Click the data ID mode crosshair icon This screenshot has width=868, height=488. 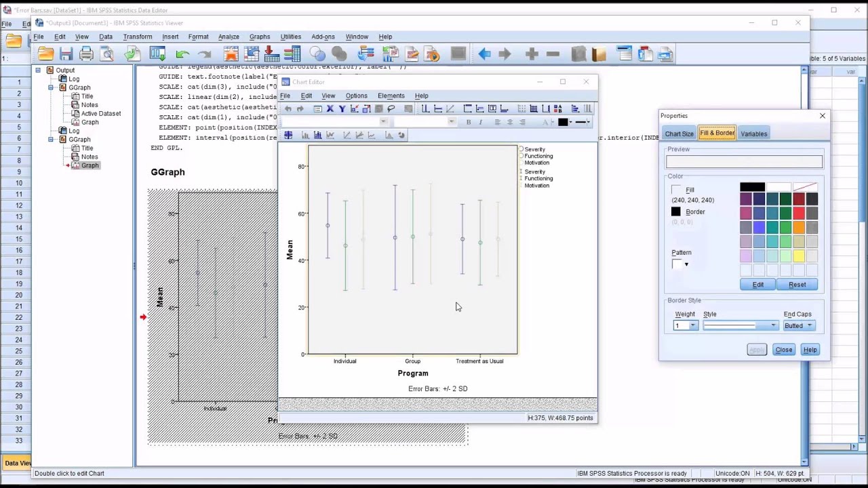[x=288, y=135]
